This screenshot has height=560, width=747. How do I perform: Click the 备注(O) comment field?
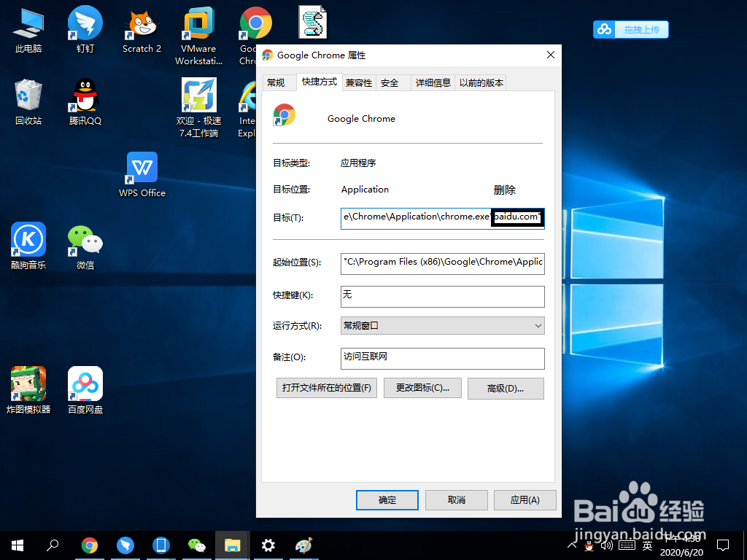click(443, 359)
